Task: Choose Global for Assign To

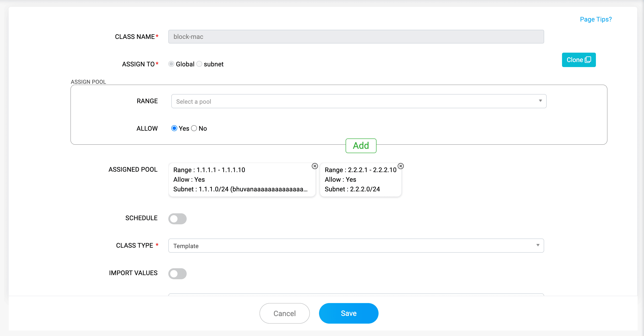Action: 171,64
